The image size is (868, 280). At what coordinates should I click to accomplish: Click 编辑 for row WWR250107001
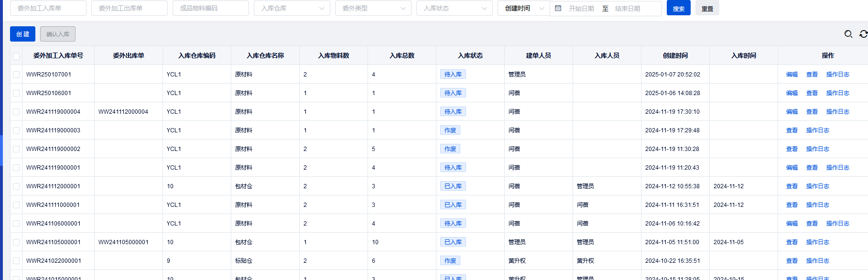(x=792, y=75)
